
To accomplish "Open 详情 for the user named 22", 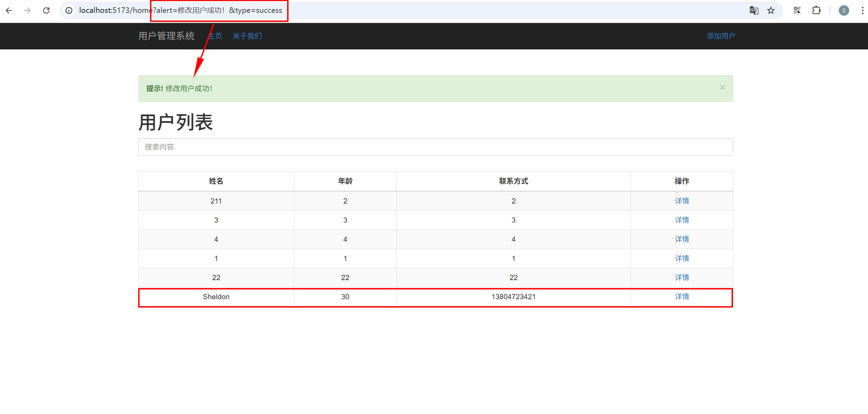I will point(681,278).
